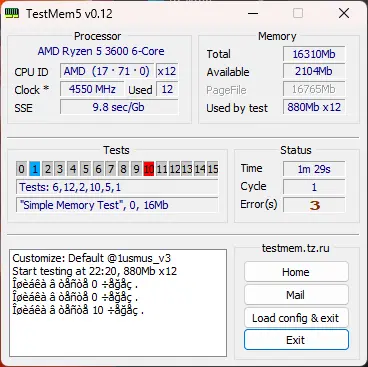Viewport: 368px width, 367px height.
Task: Select blue test indicator box 1
Action: point(35,169)
